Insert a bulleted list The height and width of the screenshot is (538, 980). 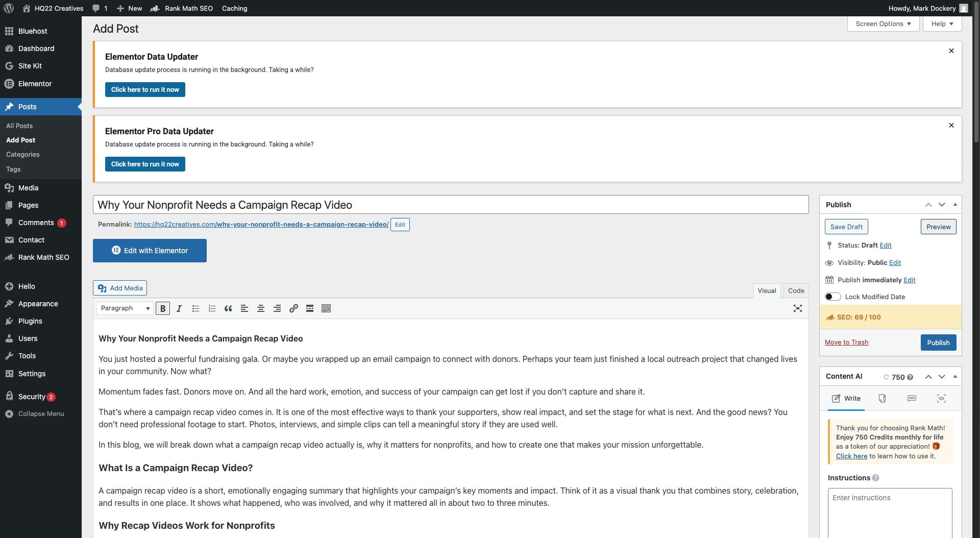(x=195, y=308)
